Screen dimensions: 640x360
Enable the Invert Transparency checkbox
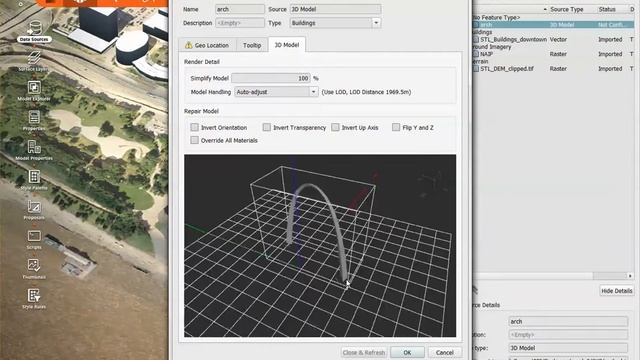267,127
